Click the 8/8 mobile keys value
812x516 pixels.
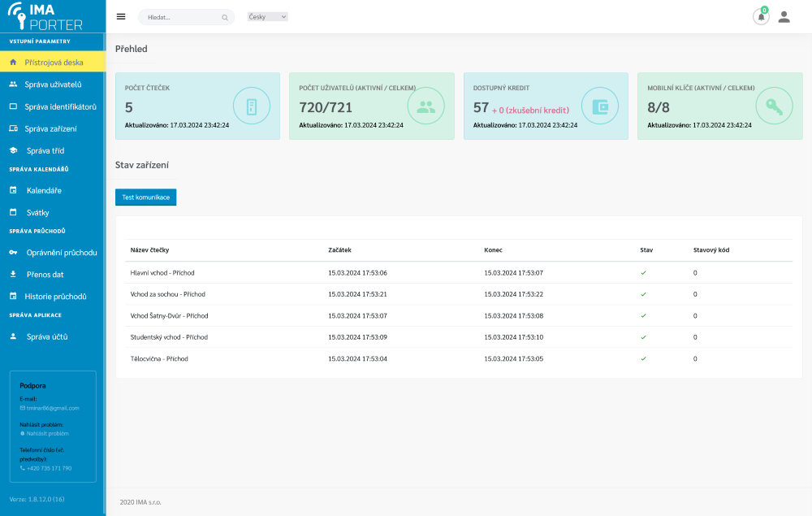(x=659, y=107)
